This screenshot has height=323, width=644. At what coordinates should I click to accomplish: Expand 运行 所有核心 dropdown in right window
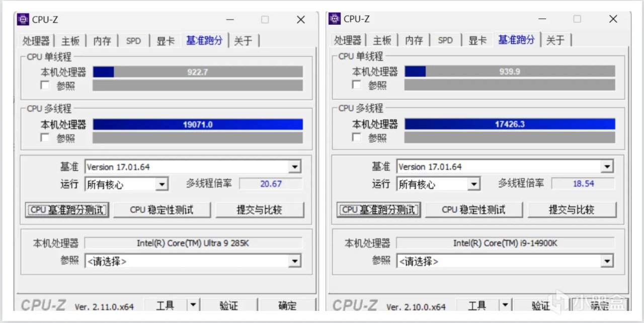point(473,184)
